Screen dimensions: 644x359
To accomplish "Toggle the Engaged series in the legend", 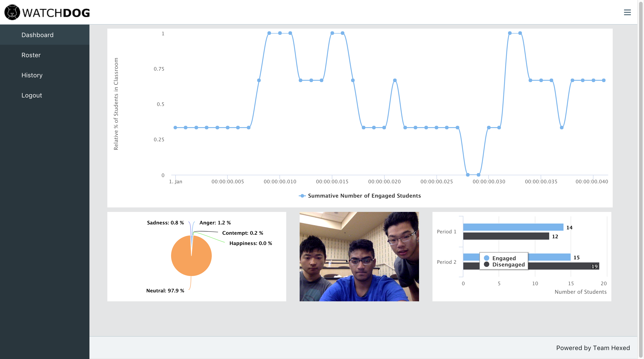I will point(504,258).
